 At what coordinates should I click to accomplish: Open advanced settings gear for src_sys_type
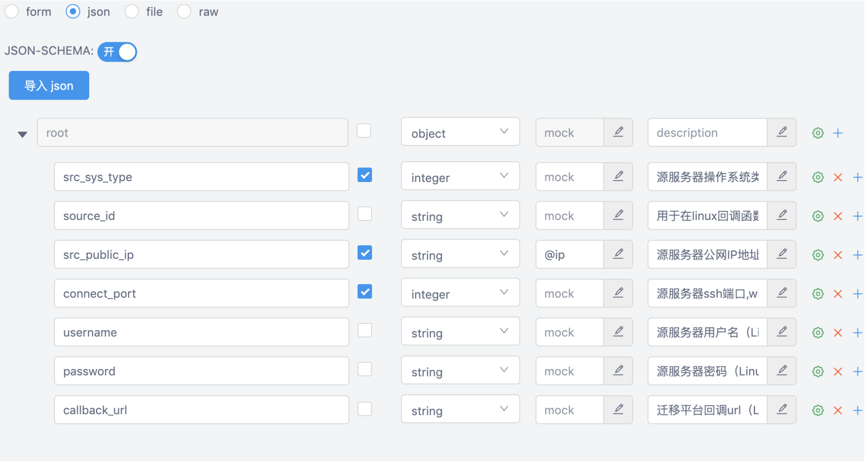818,177
